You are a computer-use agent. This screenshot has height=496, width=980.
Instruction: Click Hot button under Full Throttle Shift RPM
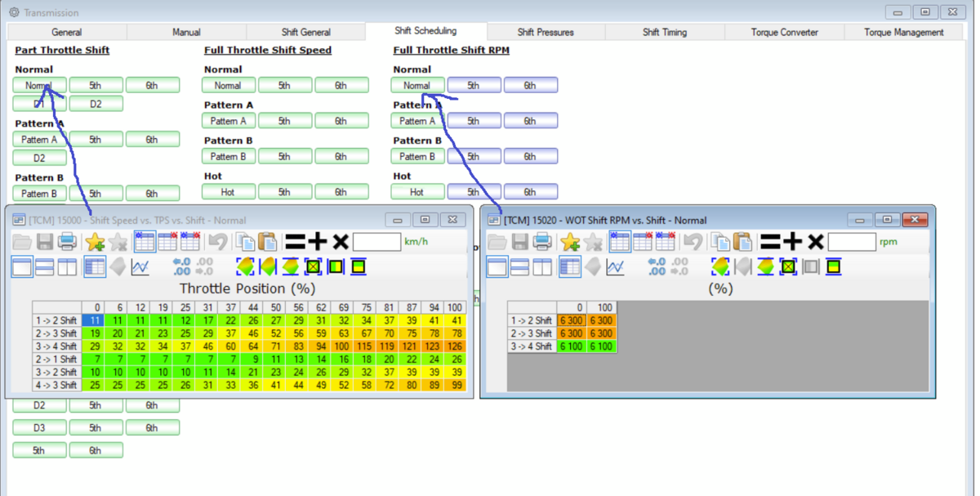tap(417, 193)
